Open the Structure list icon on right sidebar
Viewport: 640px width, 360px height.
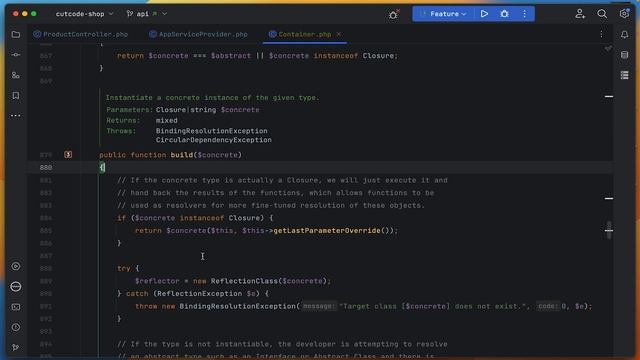coord(624,75)
